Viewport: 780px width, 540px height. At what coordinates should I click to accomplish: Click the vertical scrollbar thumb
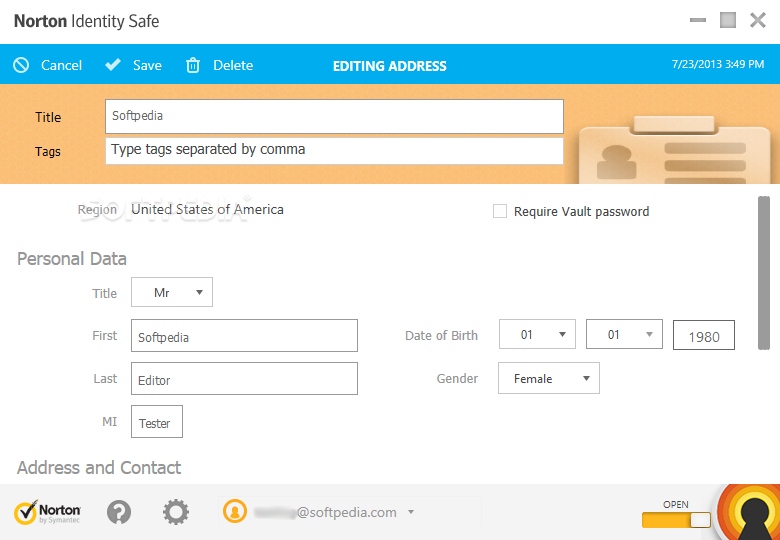(x=764, y=273)
